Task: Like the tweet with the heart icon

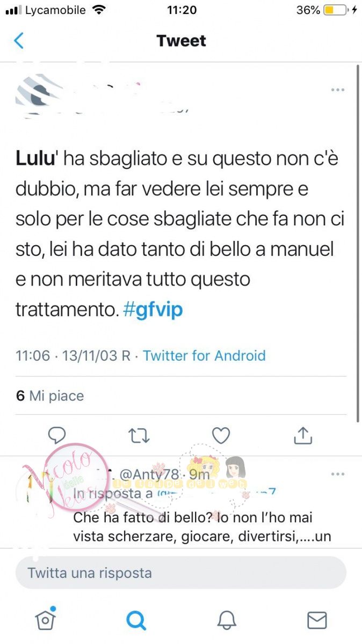Action: tap(221, 435)
